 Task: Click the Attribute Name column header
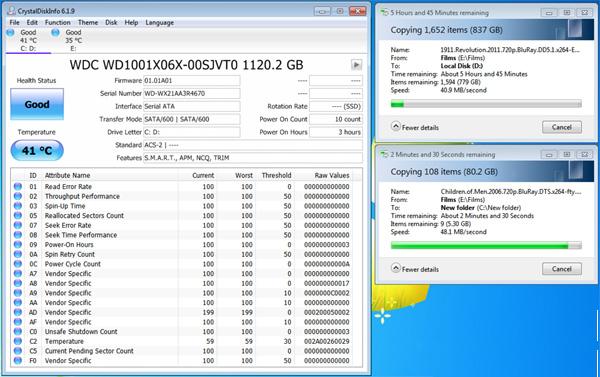(x=67, y=175)
